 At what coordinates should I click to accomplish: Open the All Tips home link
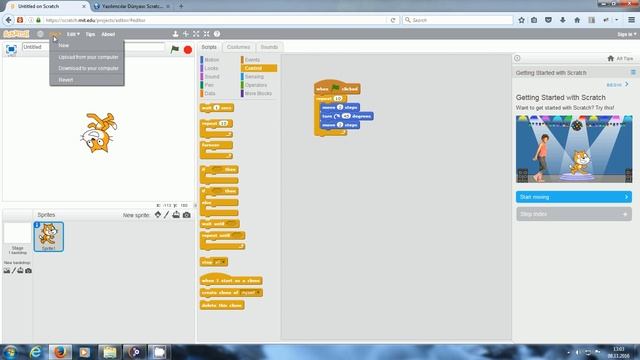point(620,58)
